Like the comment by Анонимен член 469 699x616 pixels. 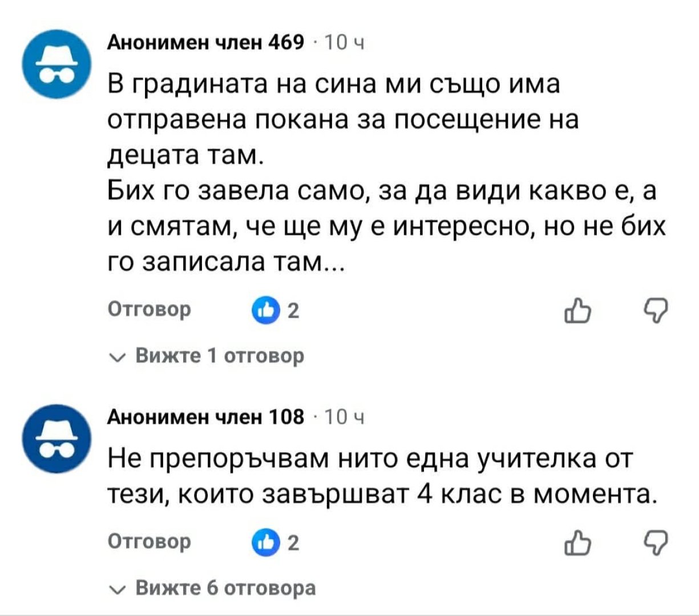pyautogui.click(x=577, y=311)
